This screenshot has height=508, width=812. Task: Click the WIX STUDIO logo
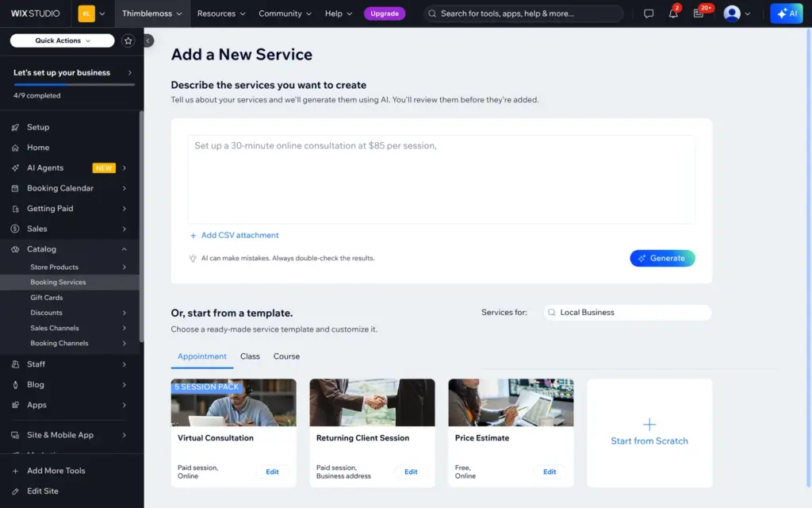click(x=35, y=13)
